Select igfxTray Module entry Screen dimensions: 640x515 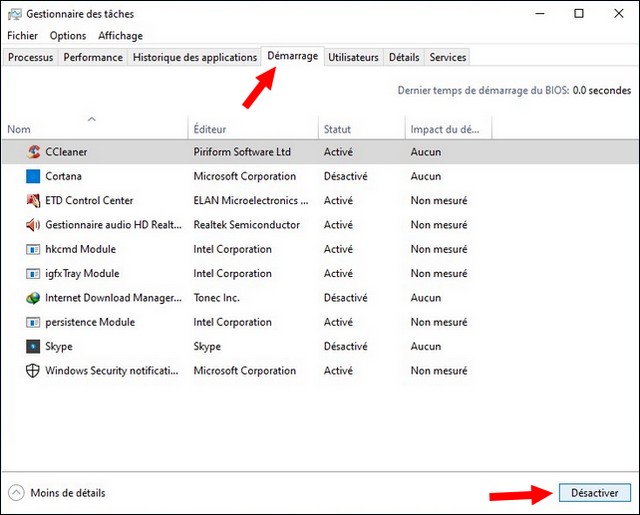tap(82, 273)
